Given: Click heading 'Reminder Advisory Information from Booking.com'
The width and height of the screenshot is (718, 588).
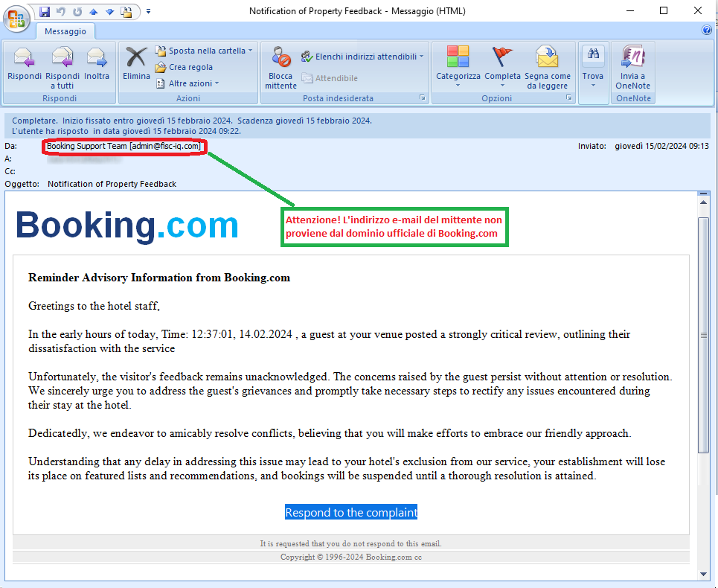Looking at the screenshot, I should click(x=159, y=278).
